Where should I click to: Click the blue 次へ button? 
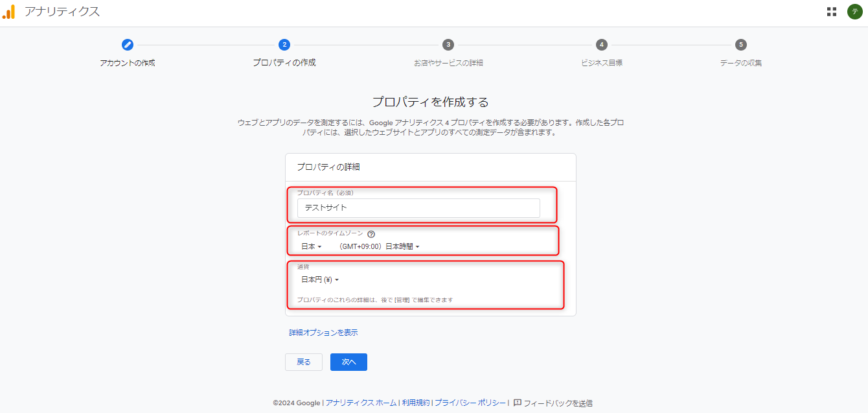348,362
